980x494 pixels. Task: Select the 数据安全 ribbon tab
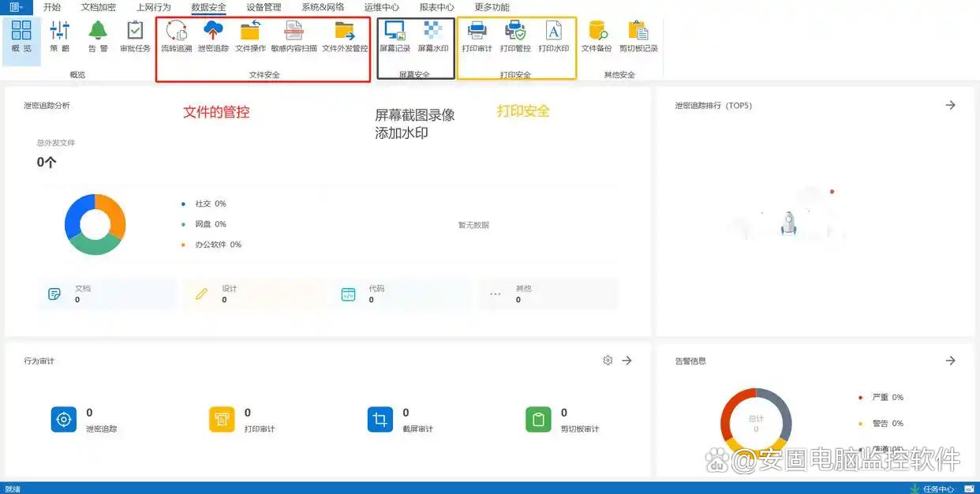pos(209,7)
